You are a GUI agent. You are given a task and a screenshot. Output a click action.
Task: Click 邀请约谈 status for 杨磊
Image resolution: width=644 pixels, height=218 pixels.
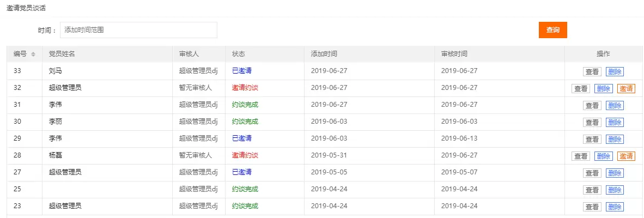[245, 155]
